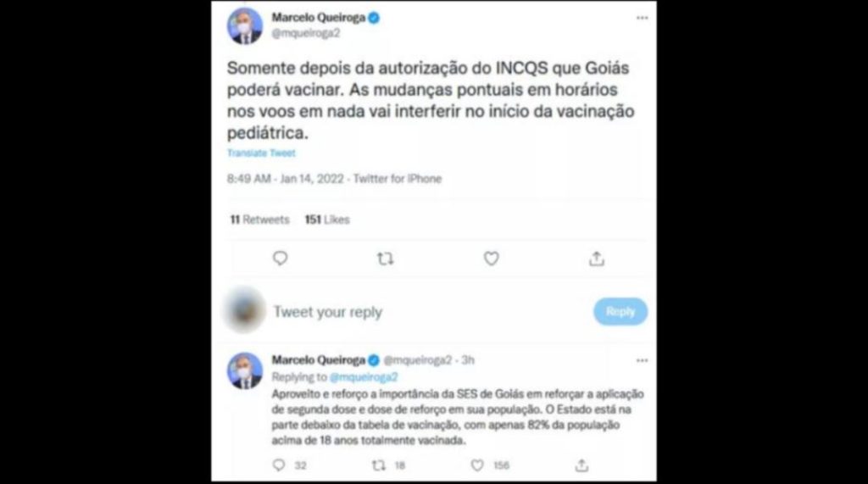The image size is (868, 484).
Task: Open the @mqueiroga2 handle in Replying to
Action: (364, 377)
